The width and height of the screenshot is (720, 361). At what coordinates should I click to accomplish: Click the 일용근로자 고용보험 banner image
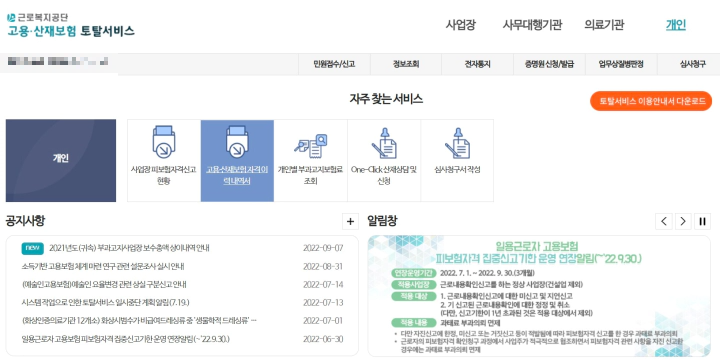click(539, 296)
